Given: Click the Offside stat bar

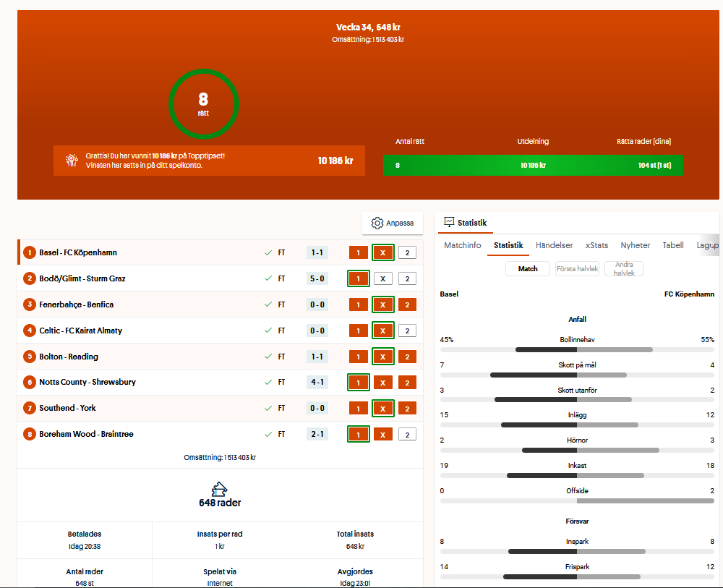Looking at the screenshot, I should click(x=577, y=500).
